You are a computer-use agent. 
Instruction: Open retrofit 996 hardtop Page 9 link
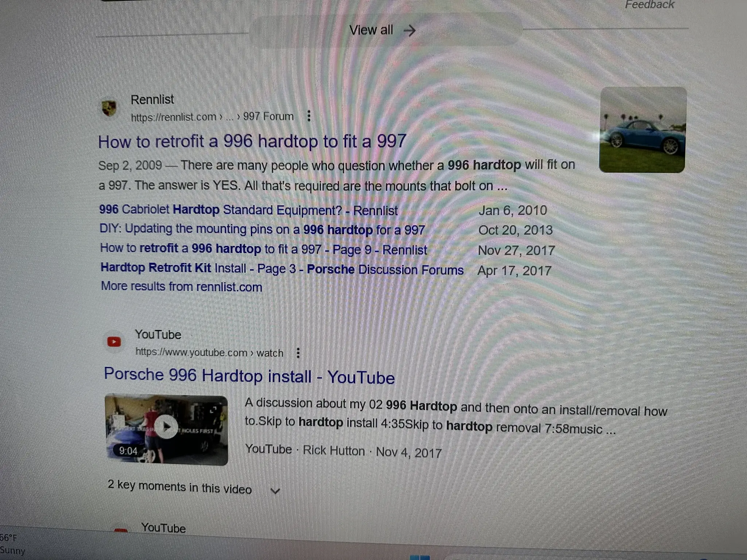coord(264,249)
